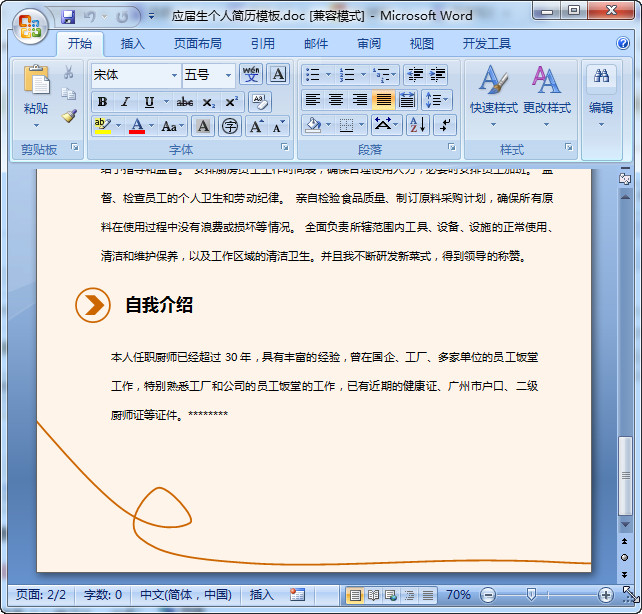Open the Change Styles button
Viewport: 642px width, 614px height.
coord(547,96)
